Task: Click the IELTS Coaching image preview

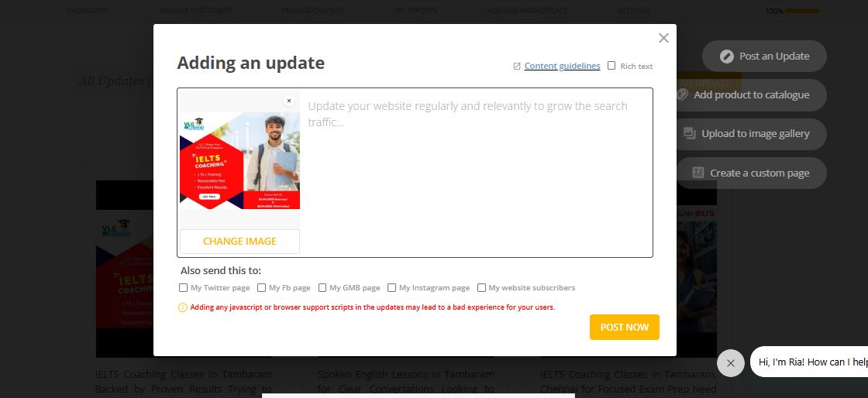Action: pos(239,160)
